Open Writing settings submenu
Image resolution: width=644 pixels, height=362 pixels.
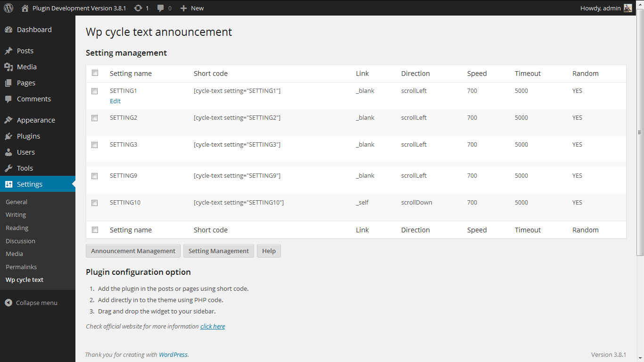(16, 214)
